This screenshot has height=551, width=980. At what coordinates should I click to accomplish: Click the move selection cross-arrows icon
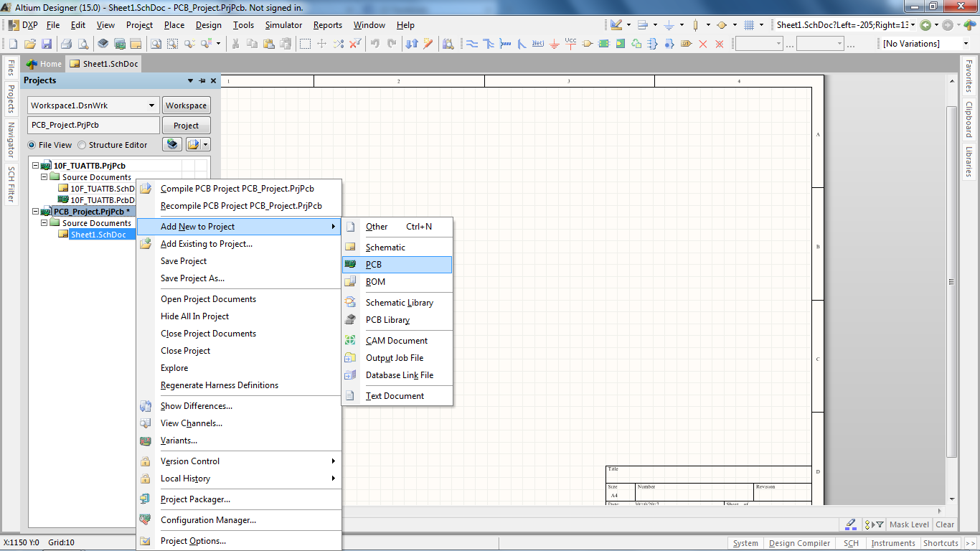point(322,44)
